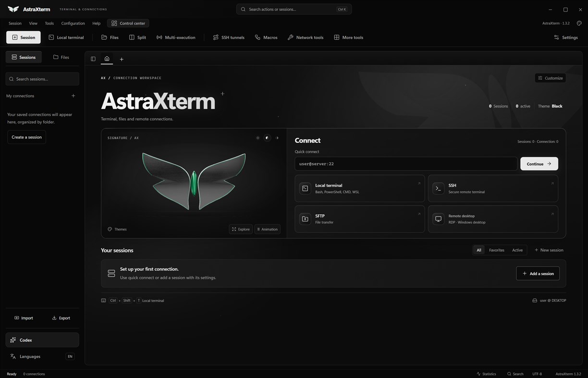Launch a Local terminal from toolbar
Viewport: 588px width, 378px height.
[x=66, y=37]
